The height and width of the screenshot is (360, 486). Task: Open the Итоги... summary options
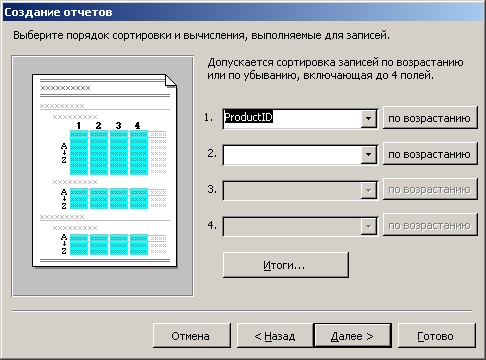coord(286,265)
